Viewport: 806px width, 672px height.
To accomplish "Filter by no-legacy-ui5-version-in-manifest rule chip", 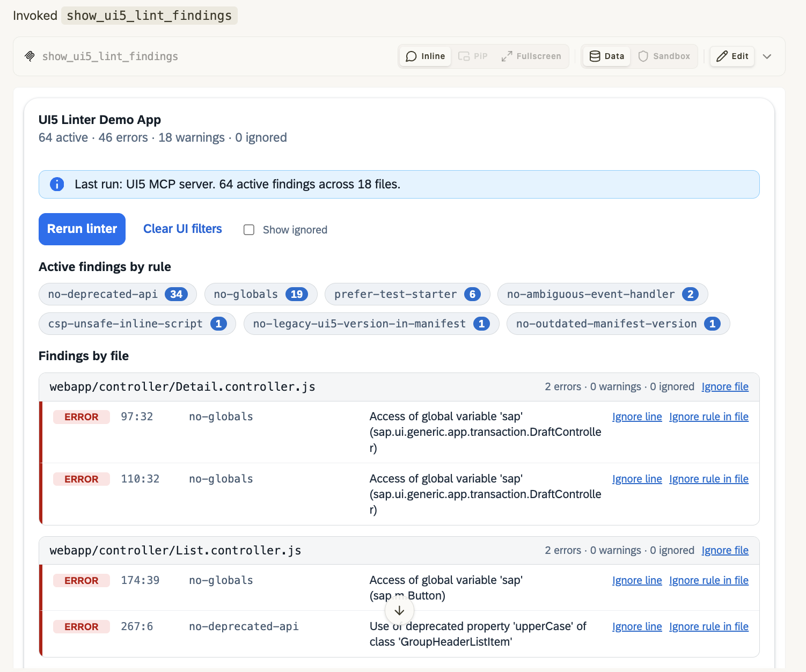I will [x=371, y=324].
